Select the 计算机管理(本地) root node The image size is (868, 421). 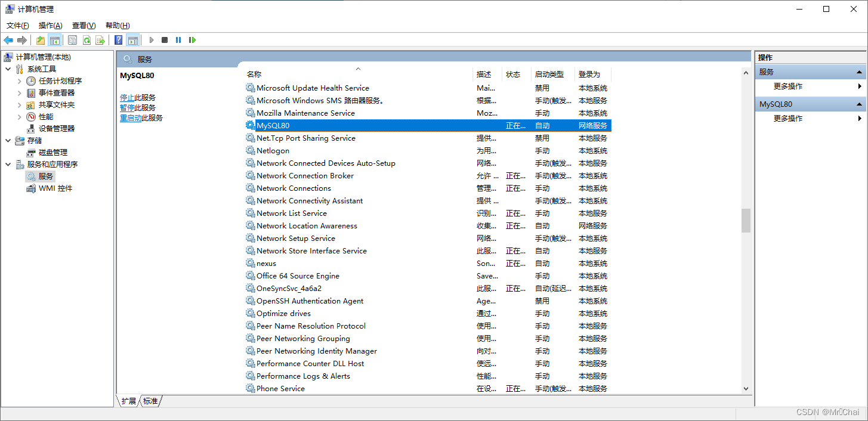coord(43,57)
